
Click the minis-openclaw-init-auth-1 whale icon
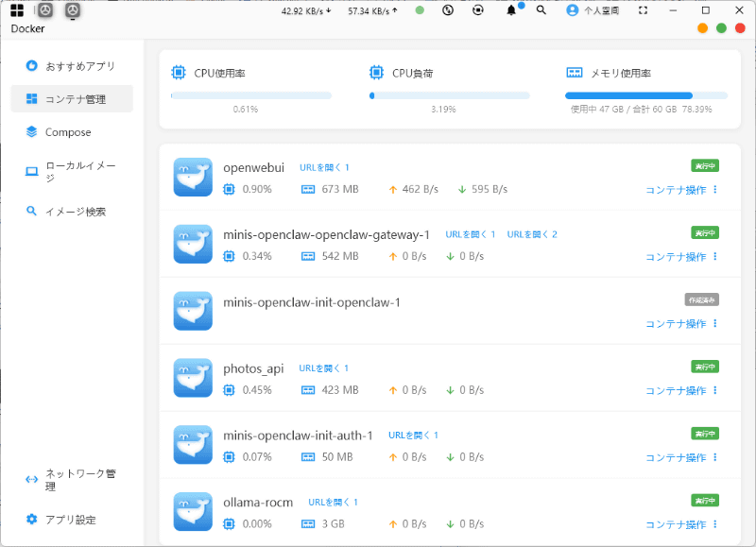193,445
